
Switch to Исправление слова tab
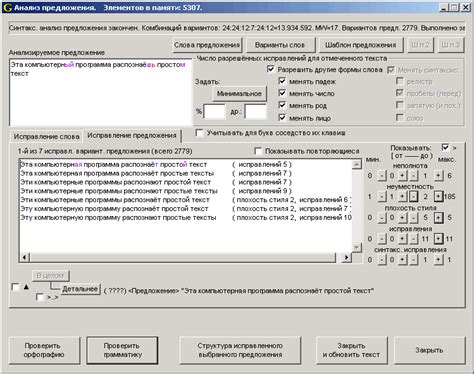coord(47,137)
